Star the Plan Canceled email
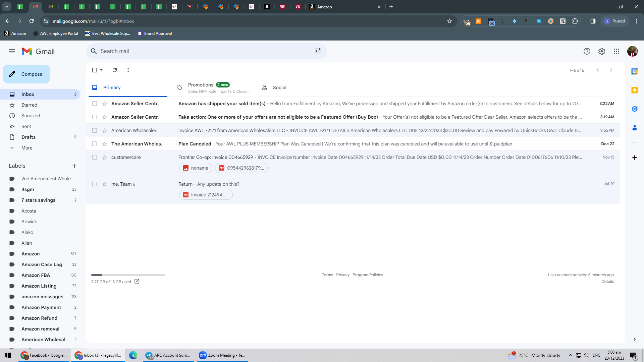 (x=105, y=144)
